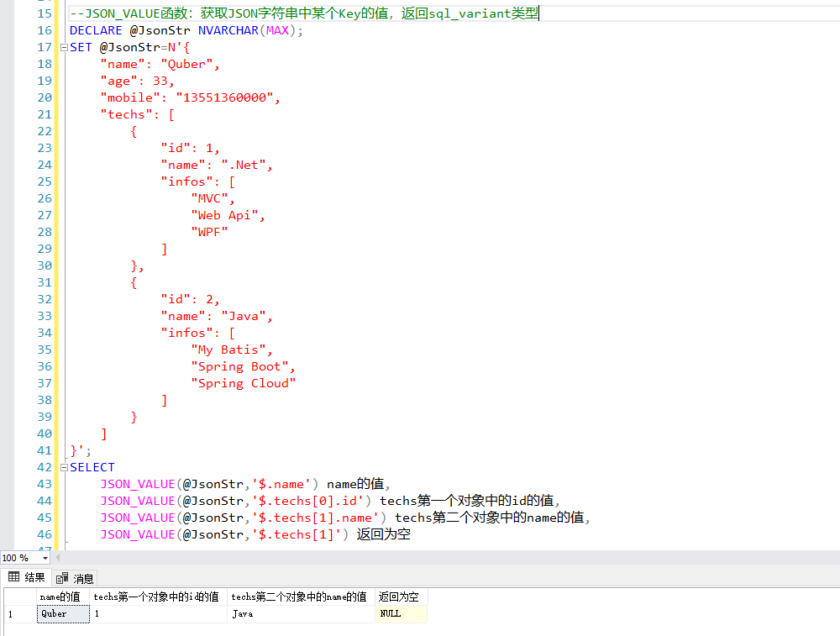Screen dimensions: 840x636
Task: Click the editor's horizontal scrollbar
Action: [420, 558]
